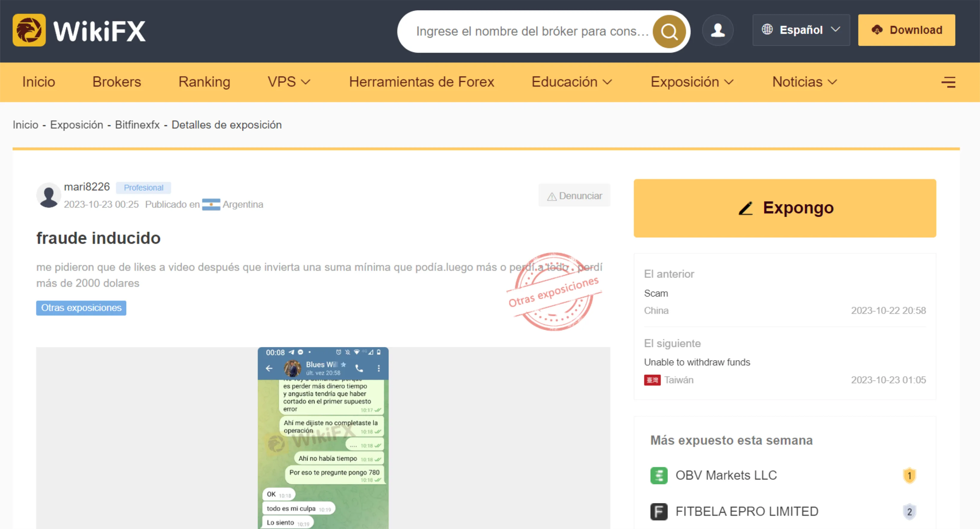Click the date 2023-10-23 01:05

click(888, 380)
